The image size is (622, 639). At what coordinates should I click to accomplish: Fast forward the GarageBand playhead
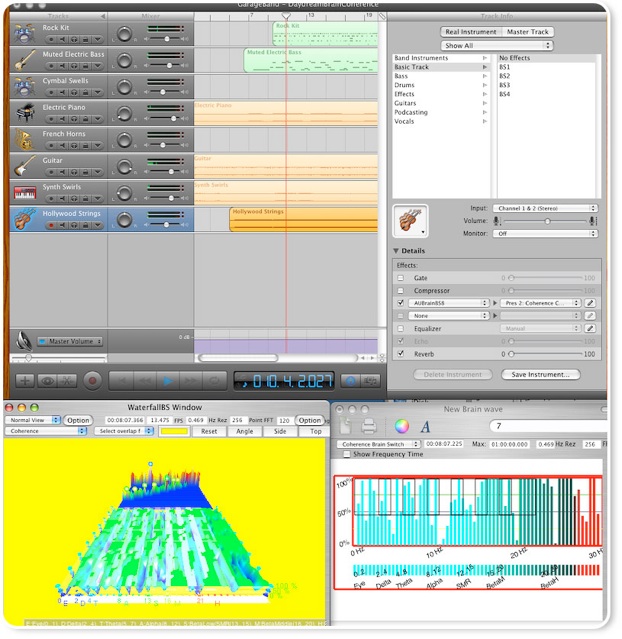(190, 381)
